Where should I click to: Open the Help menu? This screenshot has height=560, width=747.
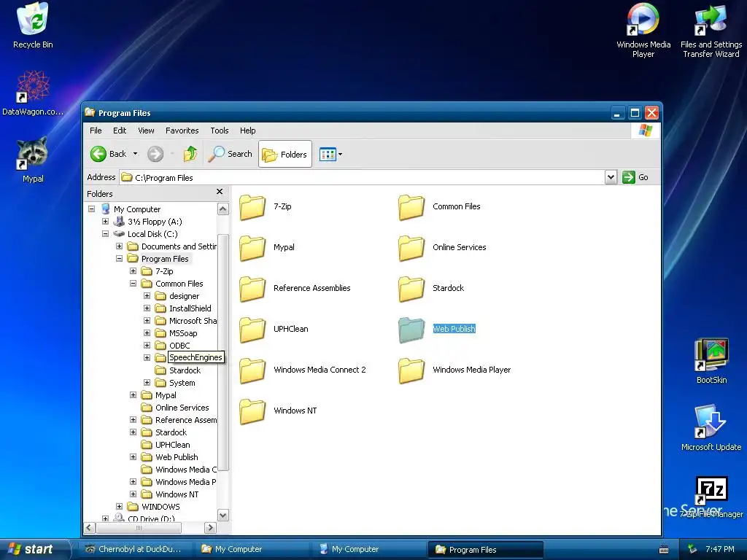247,131
